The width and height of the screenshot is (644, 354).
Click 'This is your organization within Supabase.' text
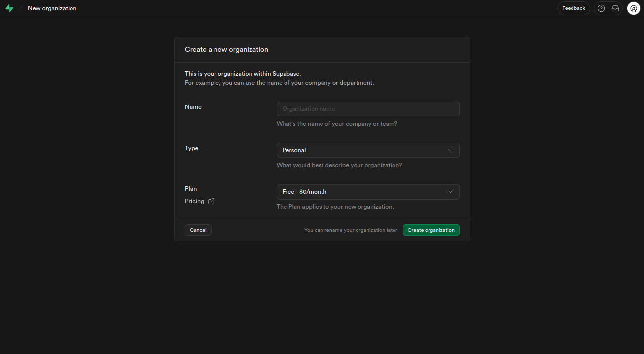[x=243, y=74]
